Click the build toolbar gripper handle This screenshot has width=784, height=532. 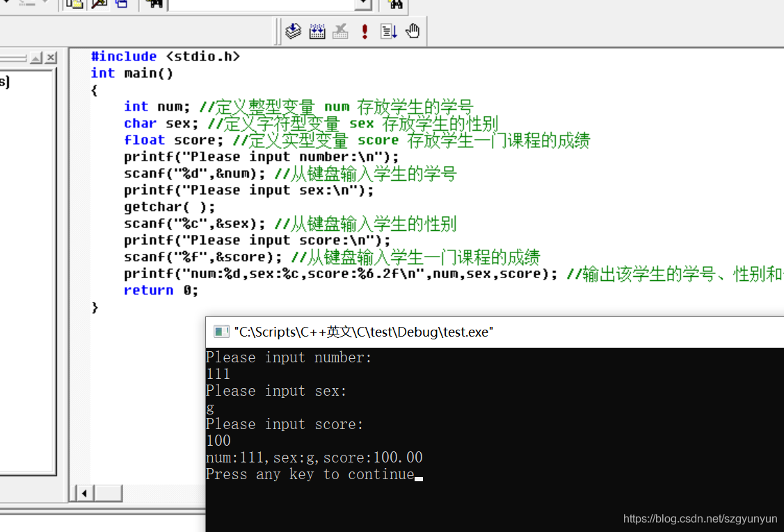click(278, 31)
